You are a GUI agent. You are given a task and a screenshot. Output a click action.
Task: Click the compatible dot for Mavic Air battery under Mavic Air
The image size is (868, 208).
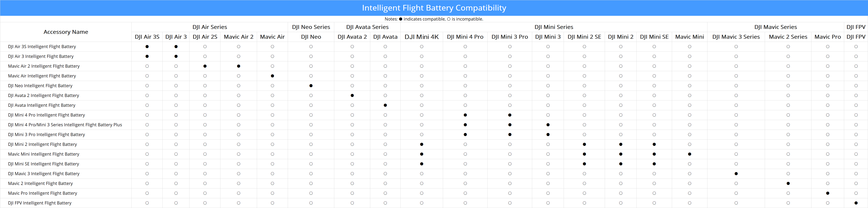point(272,76)
